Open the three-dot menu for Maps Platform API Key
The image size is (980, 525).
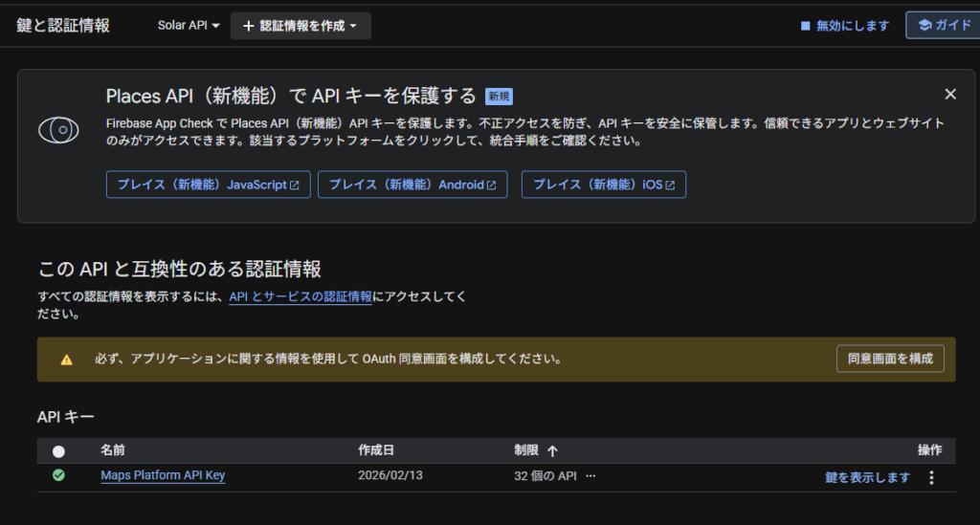pyautogui.click(x=931, y=477)
